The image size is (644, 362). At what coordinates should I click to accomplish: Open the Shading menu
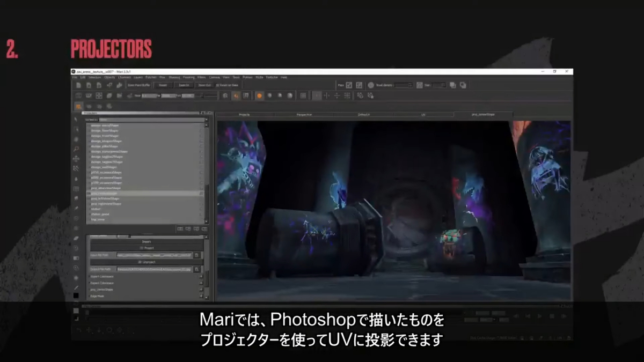click(174, 77)
